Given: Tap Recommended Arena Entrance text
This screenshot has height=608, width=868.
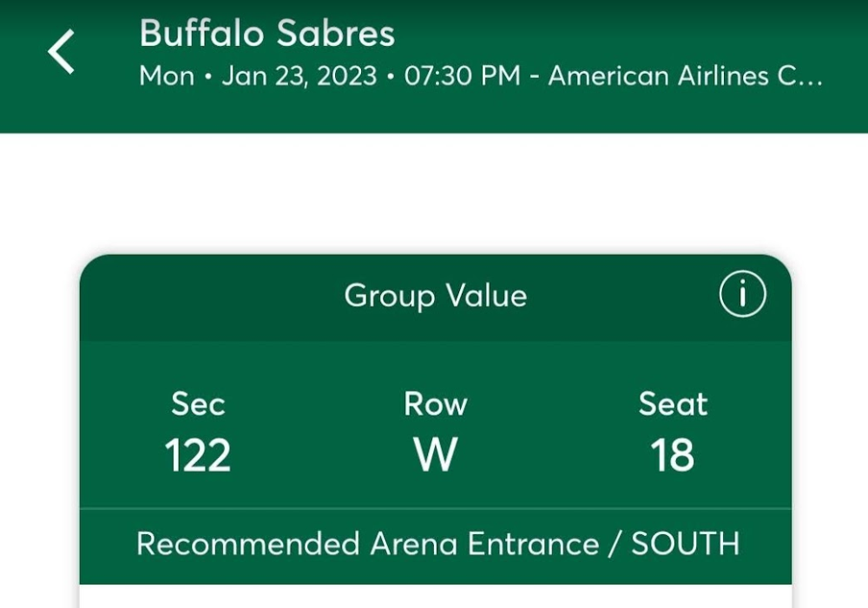Looking at the screenshot, I should (367, 544).
